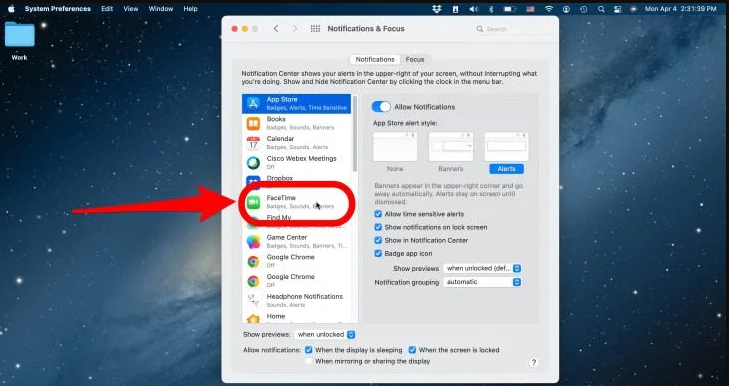Image resolution: width=729 pixels, height=386 pixels.
Task: Click the FaceTime app icon
Action: [x=253, y=202]
